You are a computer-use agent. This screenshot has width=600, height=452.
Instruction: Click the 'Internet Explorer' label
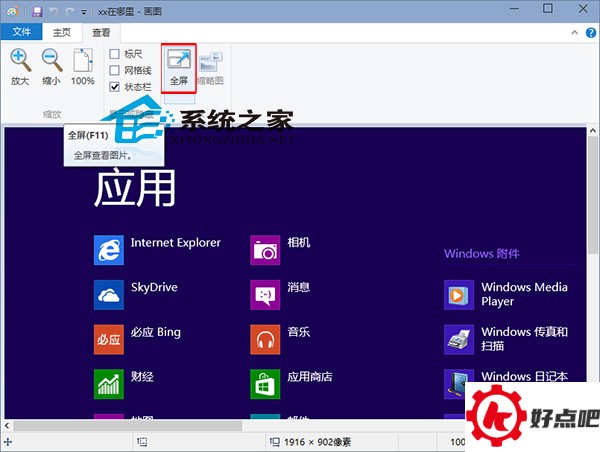tap(176, 243)
